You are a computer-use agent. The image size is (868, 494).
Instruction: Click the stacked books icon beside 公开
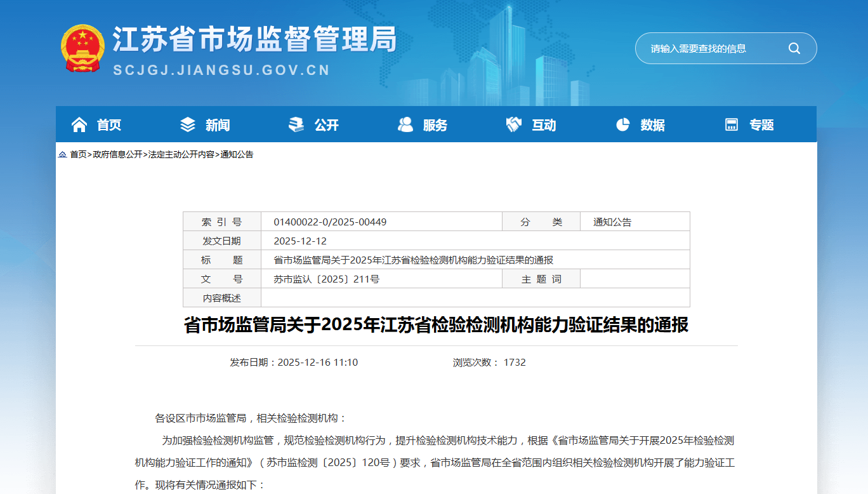[296, 125]
